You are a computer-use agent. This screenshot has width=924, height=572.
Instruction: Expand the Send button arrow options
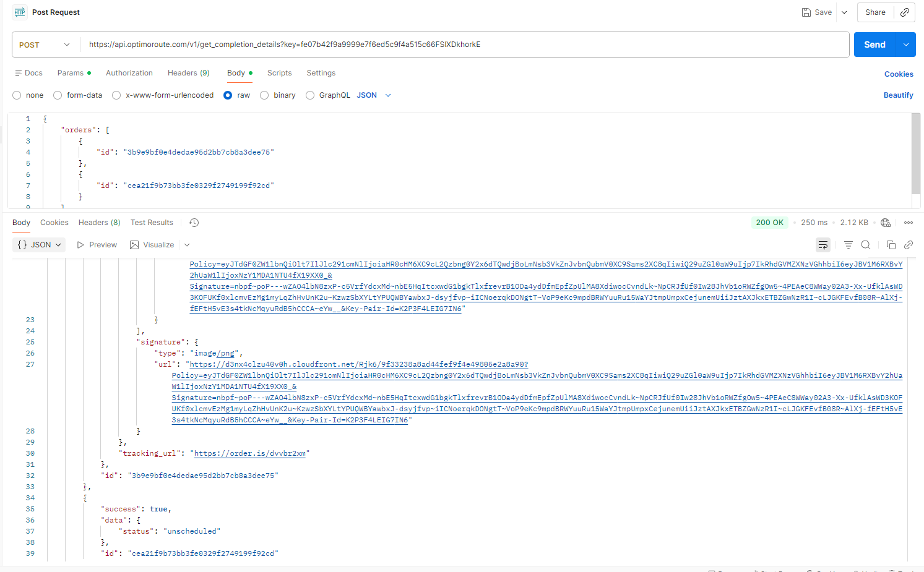906,45
